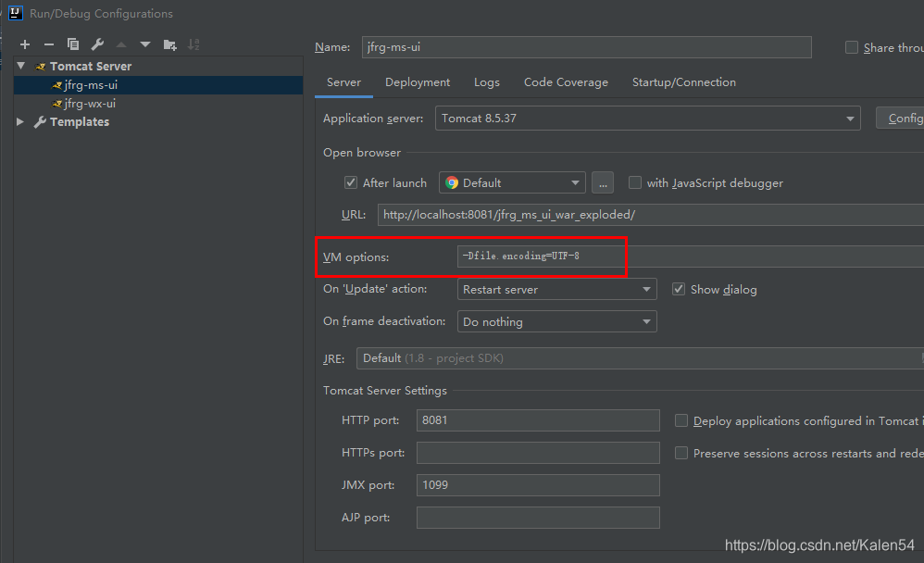The width and height of the screenshot is (924, 563).
Task: Click the empty AJP port field
Action: coord(538,518)
